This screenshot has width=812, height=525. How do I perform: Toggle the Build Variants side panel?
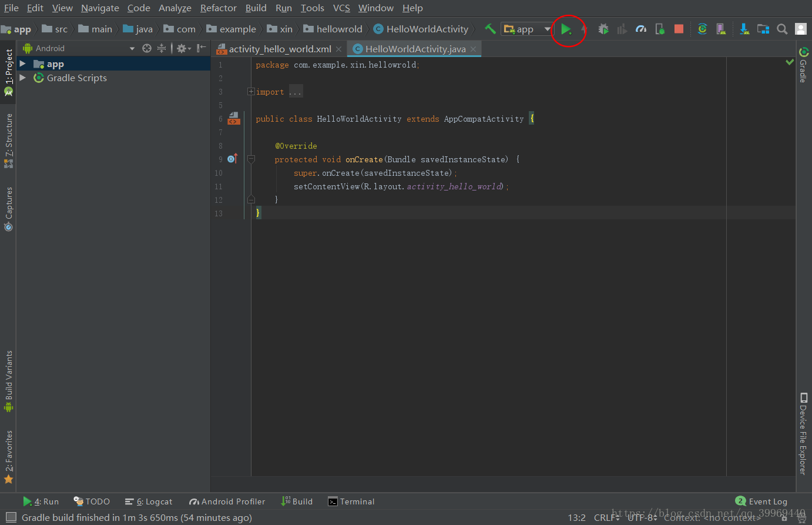pyautogui.click(x=8, y=381)
